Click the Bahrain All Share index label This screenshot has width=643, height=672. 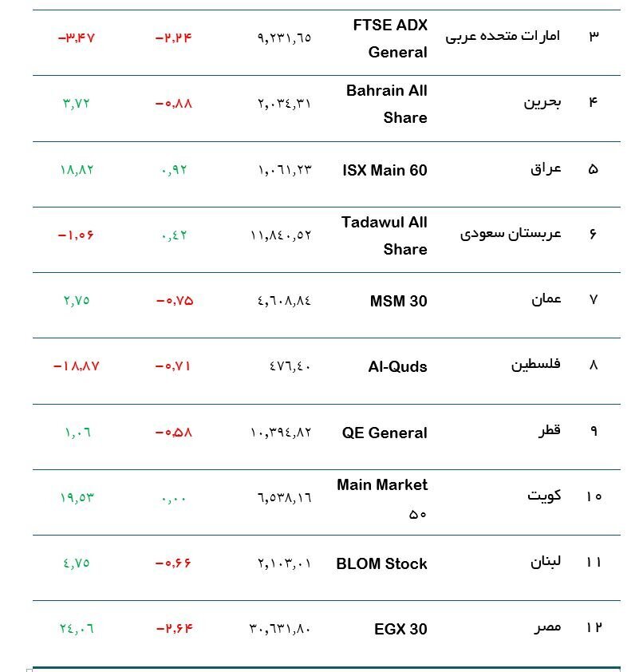[386, 104]
